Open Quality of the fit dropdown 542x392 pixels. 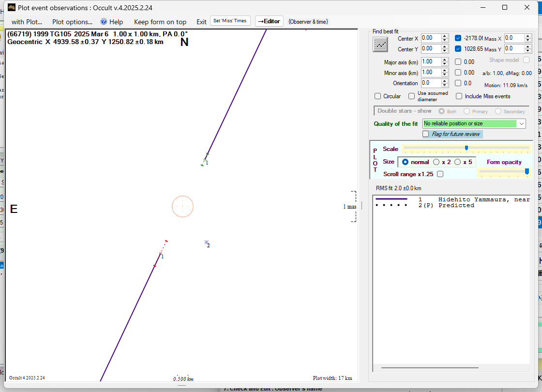pyautogui.click(x=521, y=124)
